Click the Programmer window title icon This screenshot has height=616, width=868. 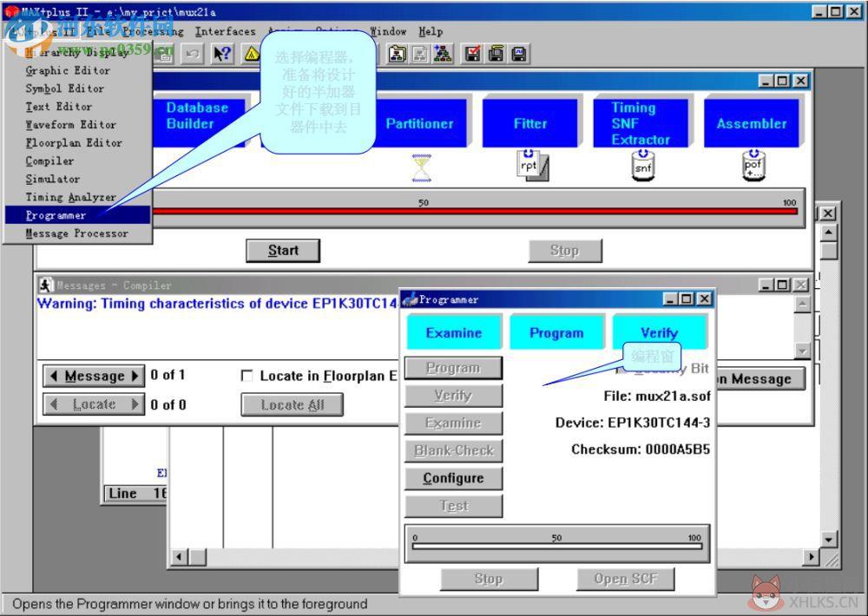(411, 299)
